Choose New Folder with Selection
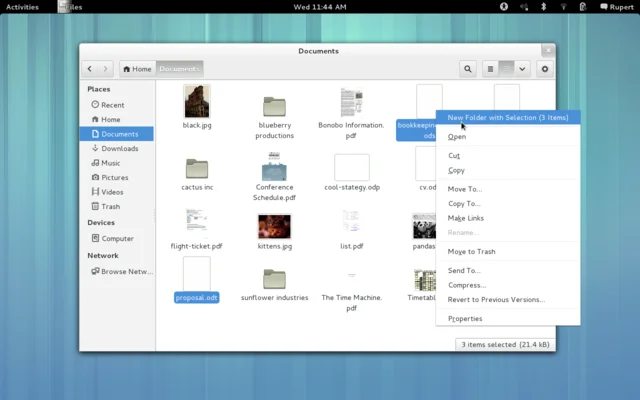640x400 pixels. pos(508,118)
